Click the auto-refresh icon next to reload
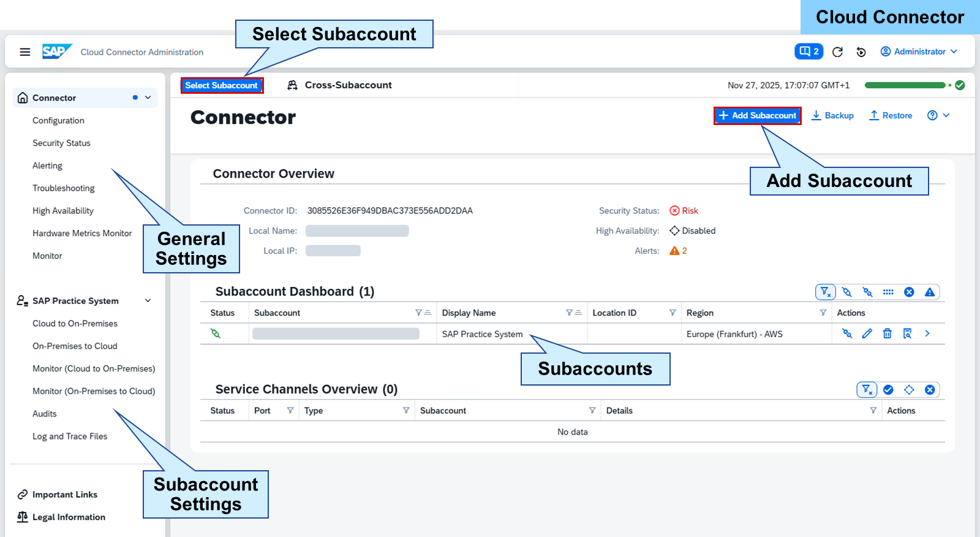 861,52
